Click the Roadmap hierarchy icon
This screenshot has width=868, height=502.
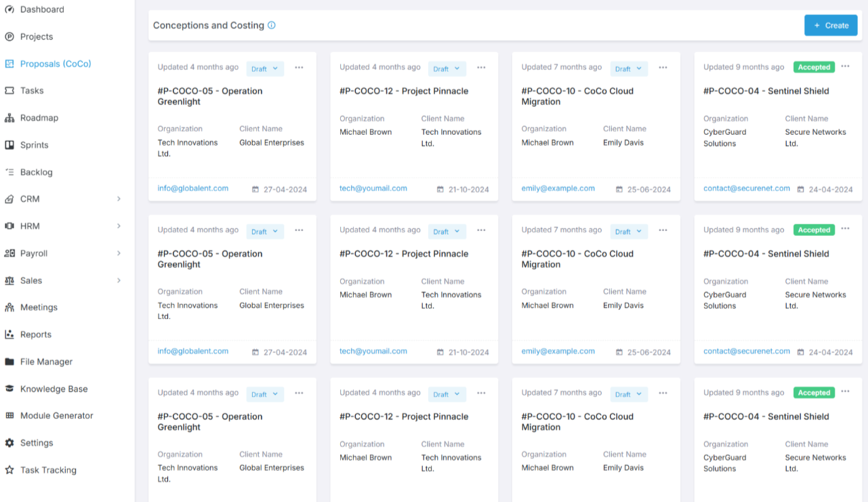[x=9, y=118]
